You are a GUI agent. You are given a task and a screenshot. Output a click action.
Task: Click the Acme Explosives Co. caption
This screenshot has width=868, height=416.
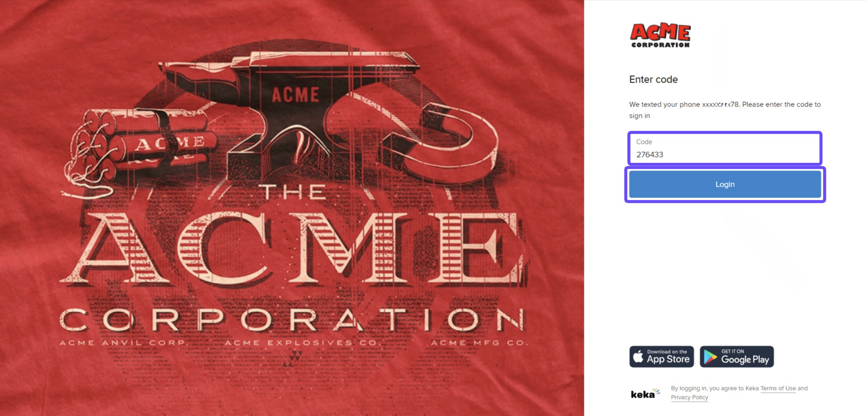[x=302, y=343]
